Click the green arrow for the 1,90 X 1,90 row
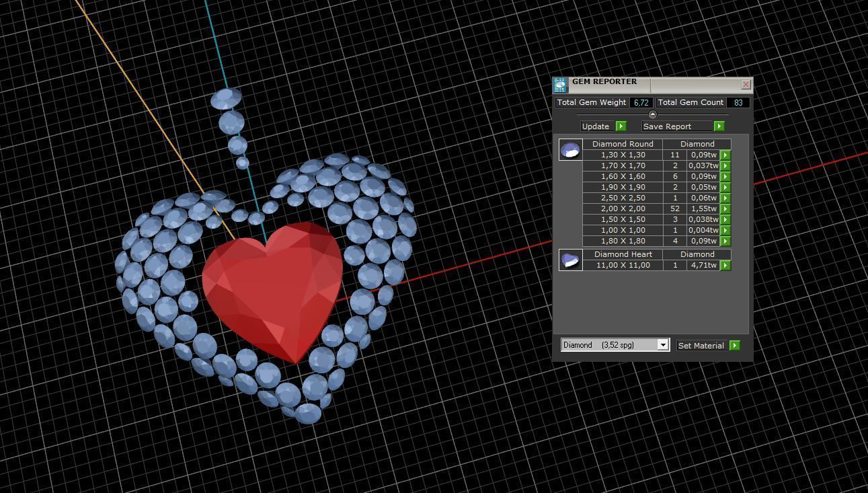Screen dimensions: 868x493 [725, 187]
